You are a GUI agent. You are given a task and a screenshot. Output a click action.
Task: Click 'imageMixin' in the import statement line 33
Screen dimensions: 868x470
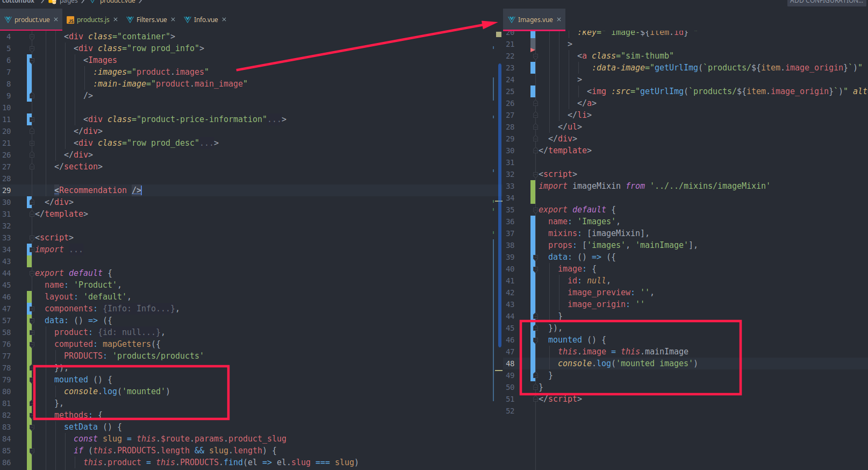tap(597, 186)
